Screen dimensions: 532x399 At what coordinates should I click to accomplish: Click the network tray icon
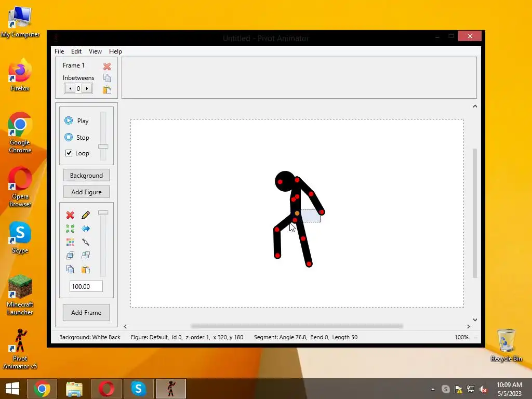tap(471, 389)
